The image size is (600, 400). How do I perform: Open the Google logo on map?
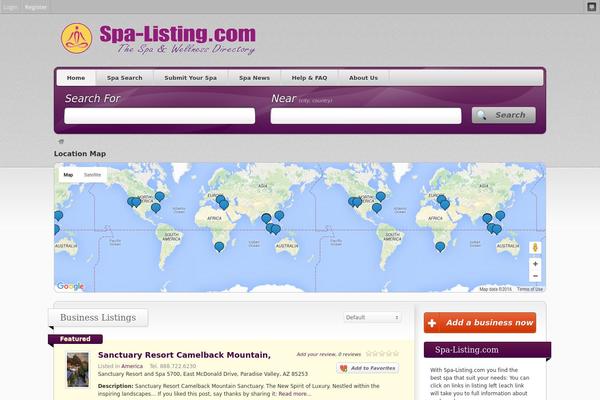(x=70, y=286)
